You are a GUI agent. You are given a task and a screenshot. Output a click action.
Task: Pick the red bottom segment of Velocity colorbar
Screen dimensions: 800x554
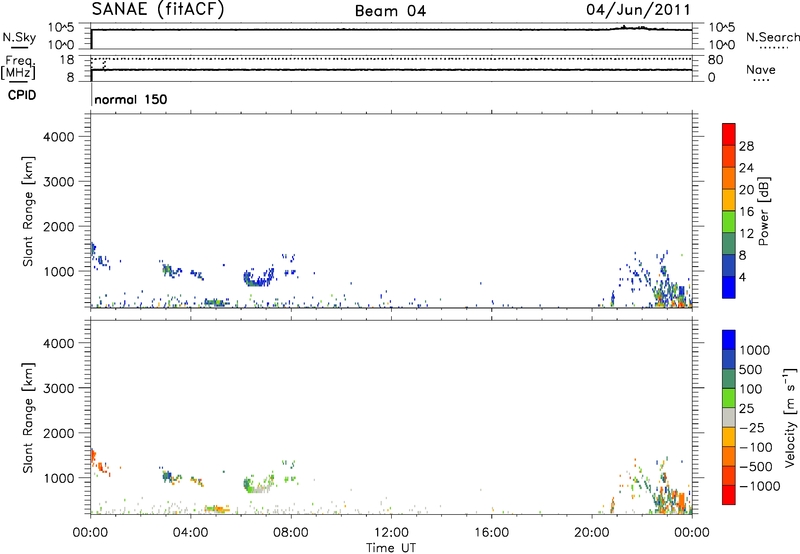729,495
